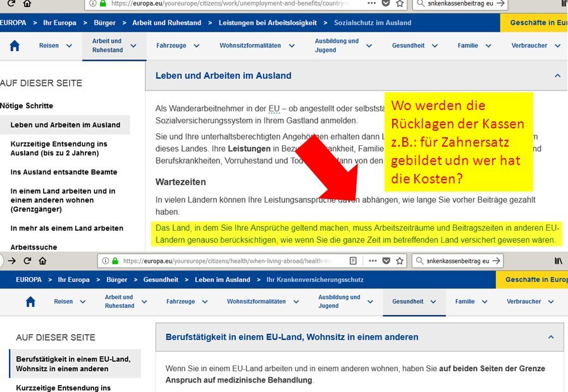Click the 'Geschäfte in Europ' button, lower page
Image resolution: width=568 pixels, height=392 pixels.
(x=532, y=280)
